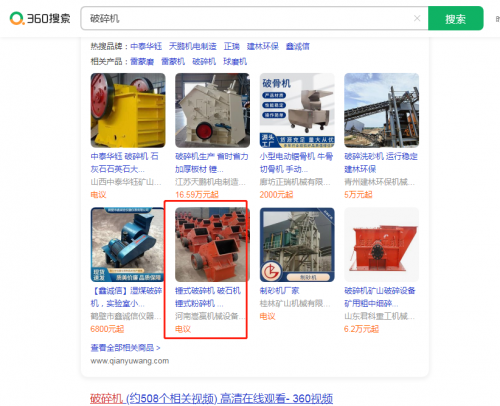Open the 破骨机 product image
Viewport: 500px width, 406px height.
[297, 110]
